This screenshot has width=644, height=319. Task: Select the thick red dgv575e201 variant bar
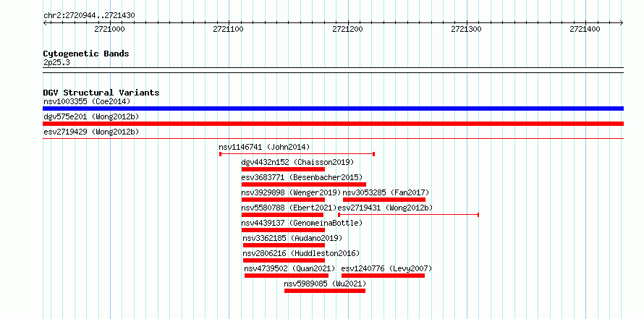(x=333, y=124)
